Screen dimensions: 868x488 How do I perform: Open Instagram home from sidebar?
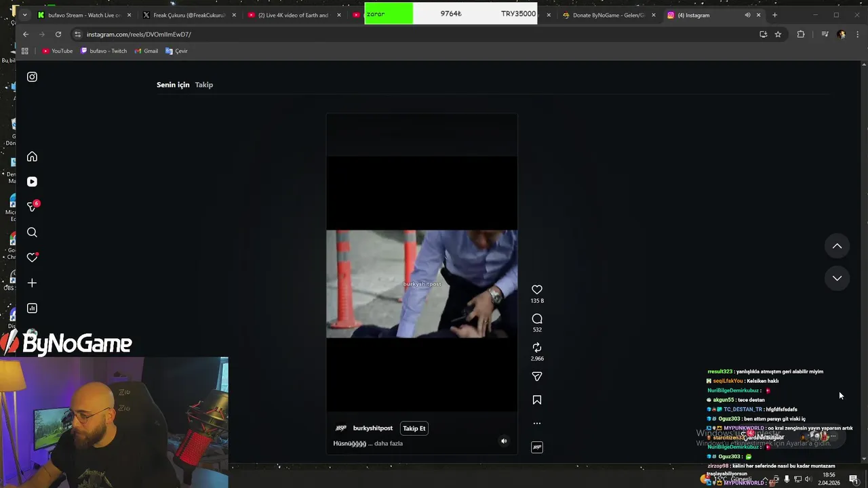[32, 157]
